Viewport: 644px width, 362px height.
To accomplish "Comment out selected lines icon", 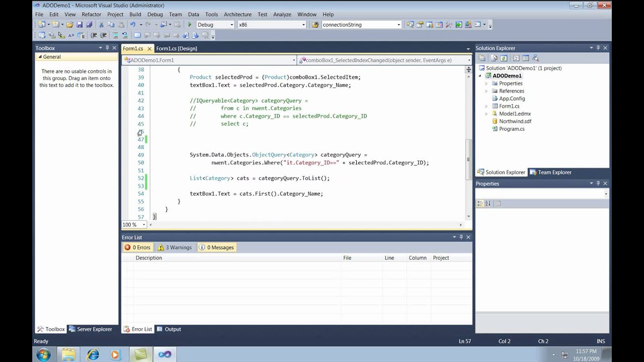I will tap(115, 36).
